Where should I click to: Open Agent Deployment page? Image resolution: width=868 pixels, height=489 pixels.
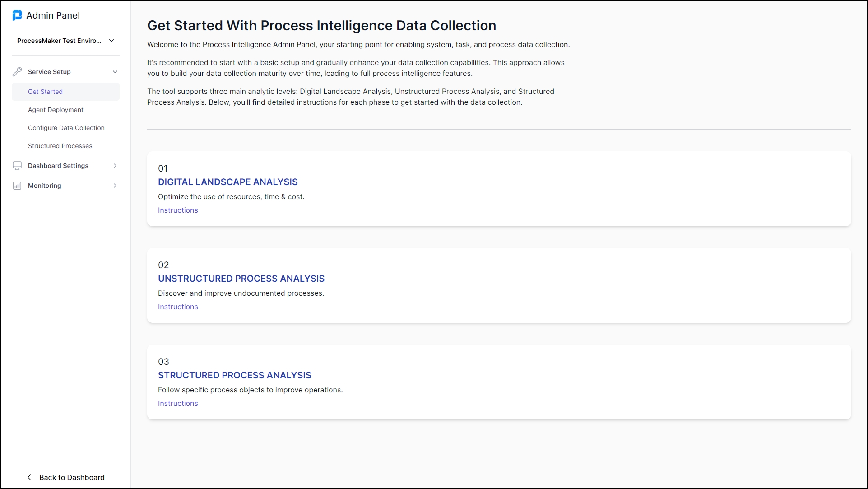[x=56, y=110]
